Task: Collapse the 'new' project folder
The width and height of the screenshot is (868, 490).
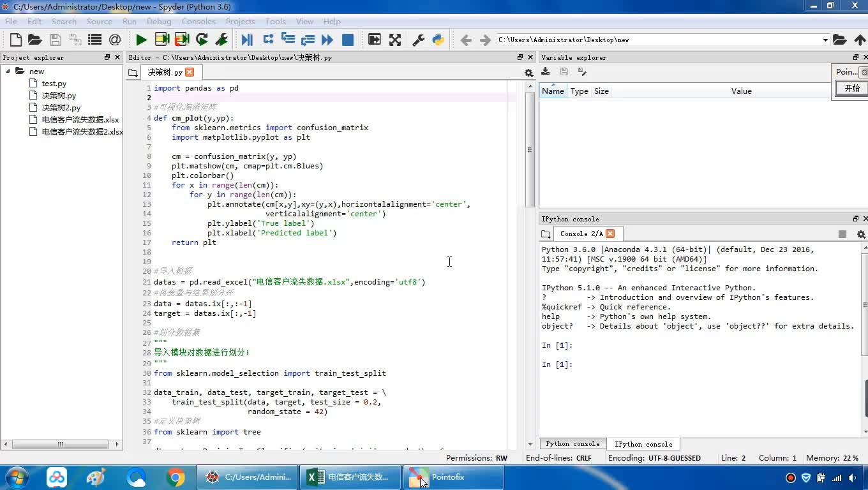Action: click(x=8, y=71)
